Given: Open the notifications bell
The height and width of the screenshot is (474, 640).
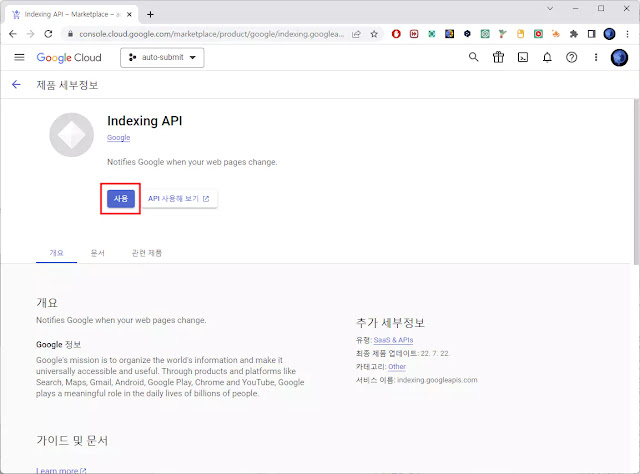Looking at the screenshot, I should (547, 58).
